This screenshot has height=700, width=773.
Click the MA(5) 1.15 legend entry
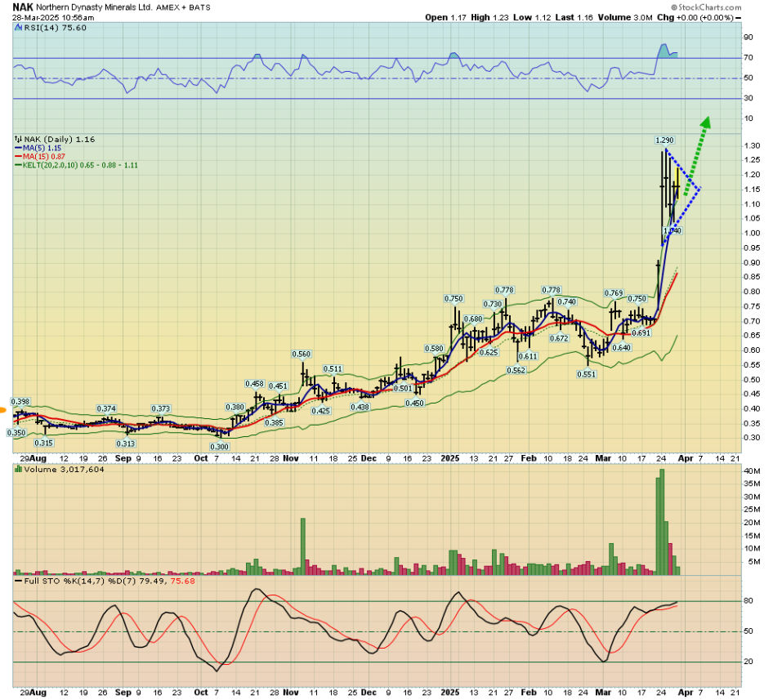(42, 148)
